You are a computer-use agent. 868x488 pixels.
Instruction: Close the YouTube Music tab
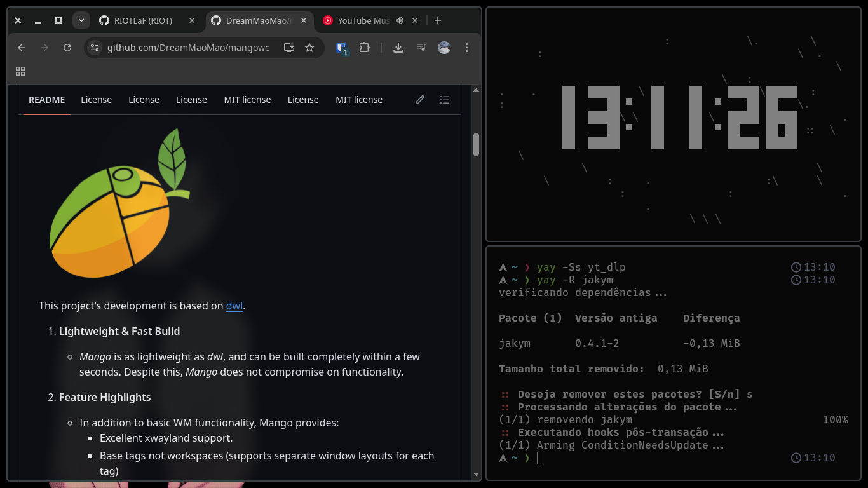(x=415, y=20)
